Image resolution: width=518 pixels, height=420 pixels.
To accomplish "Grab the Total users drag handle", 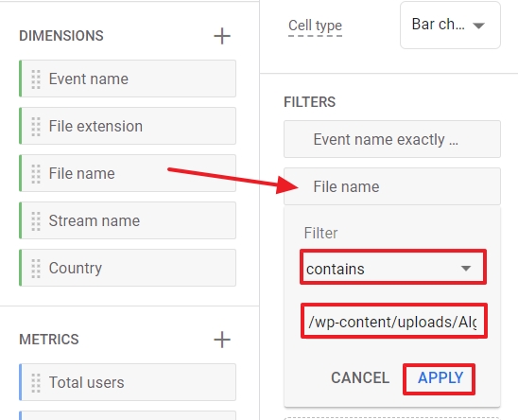I will [36, 382].
